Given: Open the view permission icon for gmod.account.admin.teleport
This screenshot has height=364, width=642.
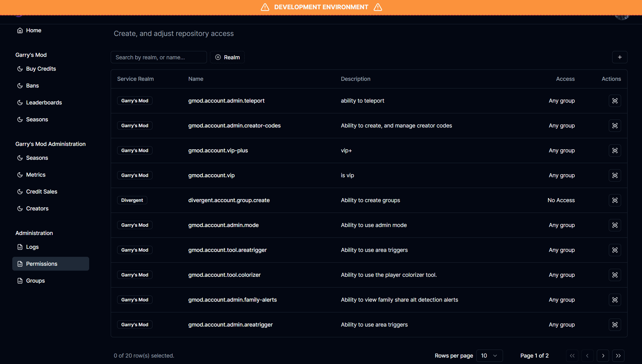Looking at the screenshot, I should 615,100.
